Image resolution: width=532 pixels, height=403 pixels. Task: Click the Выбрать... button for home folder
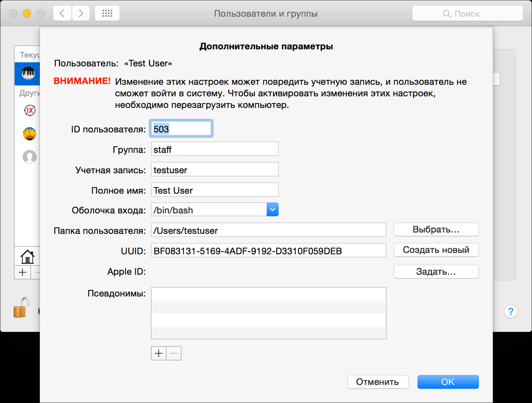coord(436,230)
